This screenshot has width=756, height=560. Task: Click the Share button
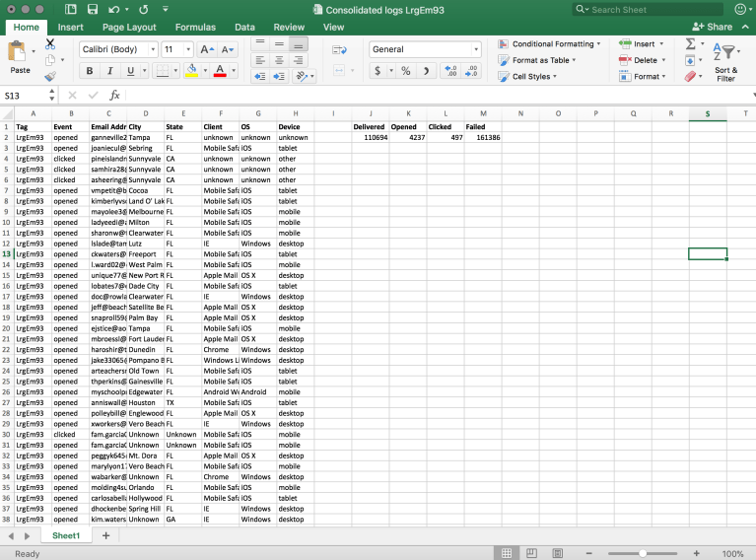click(712, 27)
